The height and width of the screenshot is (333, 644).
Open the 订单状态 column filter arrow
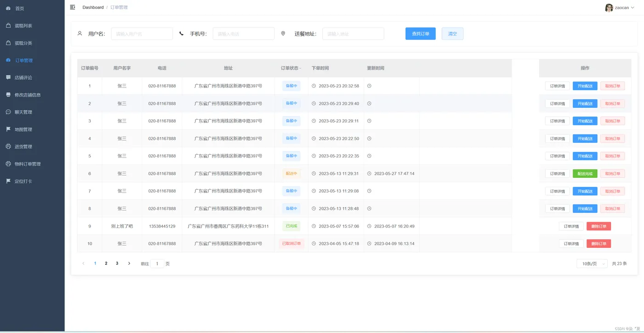[300, 68]
